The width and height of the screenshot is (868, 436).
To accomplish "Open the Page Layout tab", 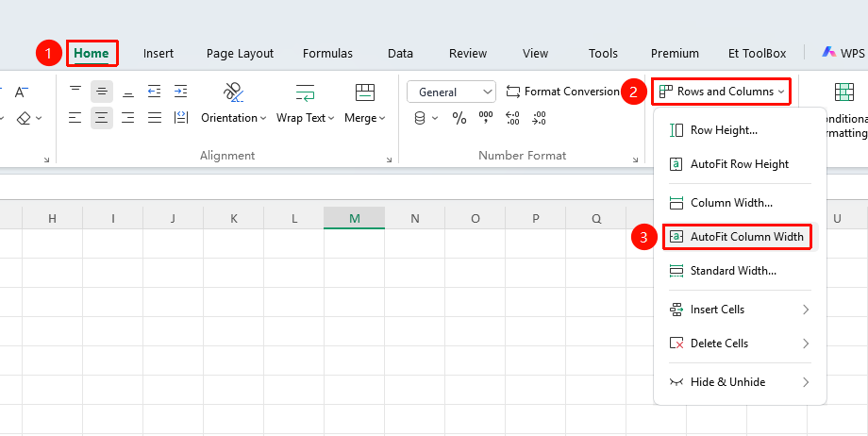I will point(240,53).
